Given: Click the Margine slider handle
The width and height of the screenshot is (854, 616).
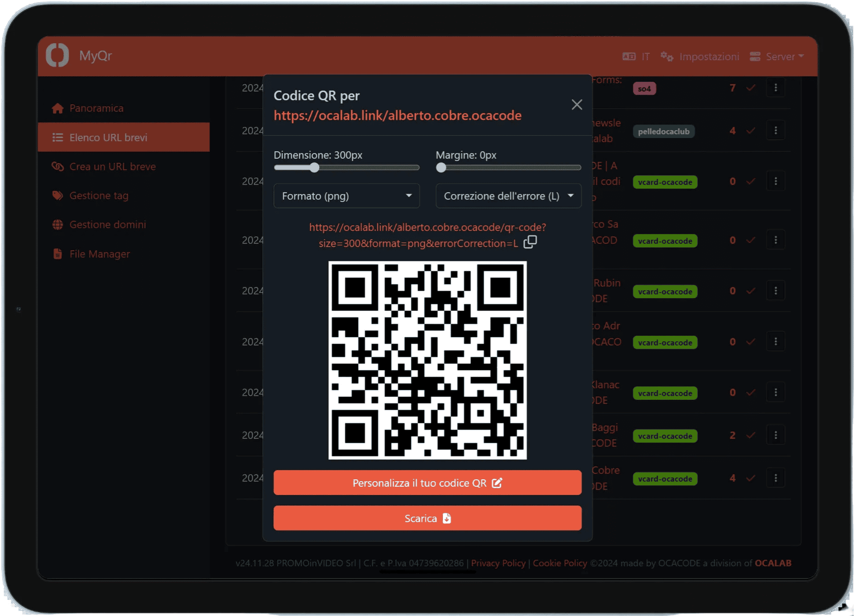Looking at the screenshot, I should 441,167.
